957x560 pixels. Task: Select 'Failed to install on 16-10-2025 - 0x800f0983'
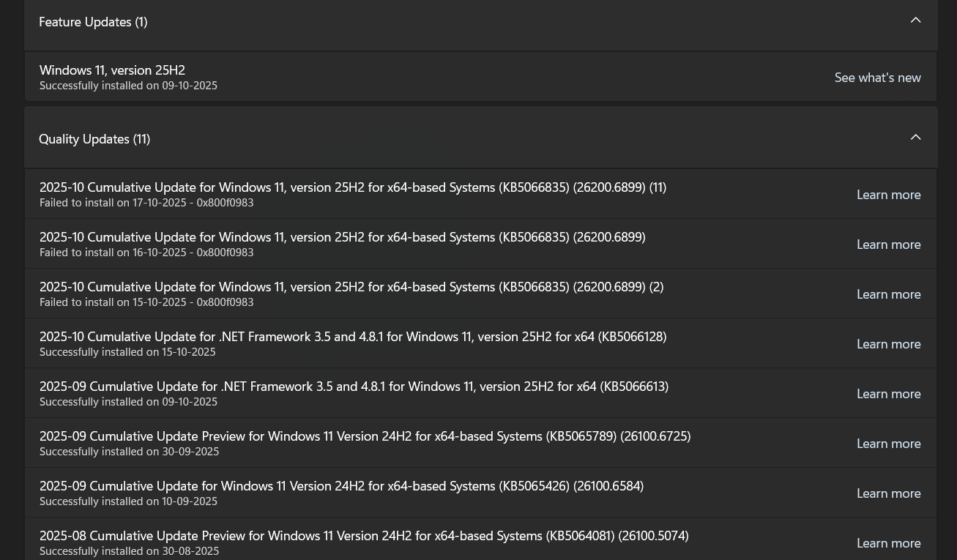point(146,253)
